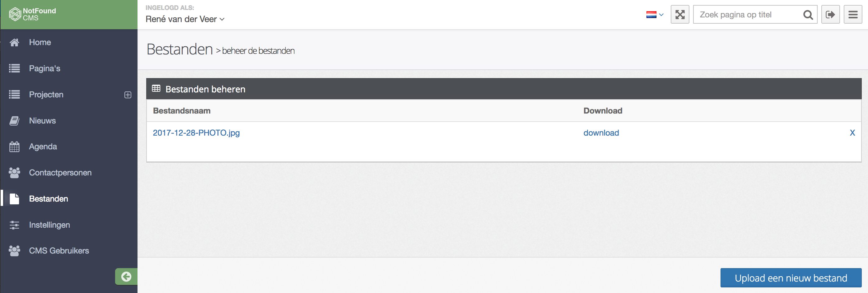Click the Home house icon
Screen dimensions: 868x293
(15, 42)
